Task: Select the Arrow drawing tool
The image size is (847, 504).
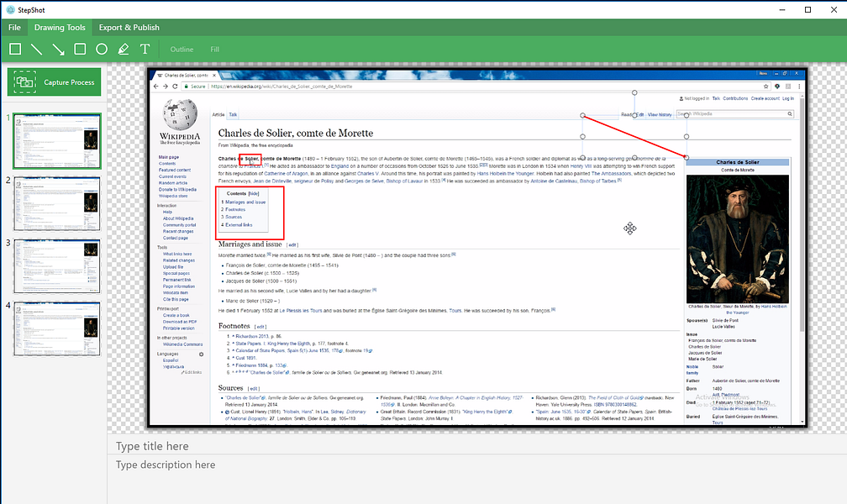Action: pos(58,50)
